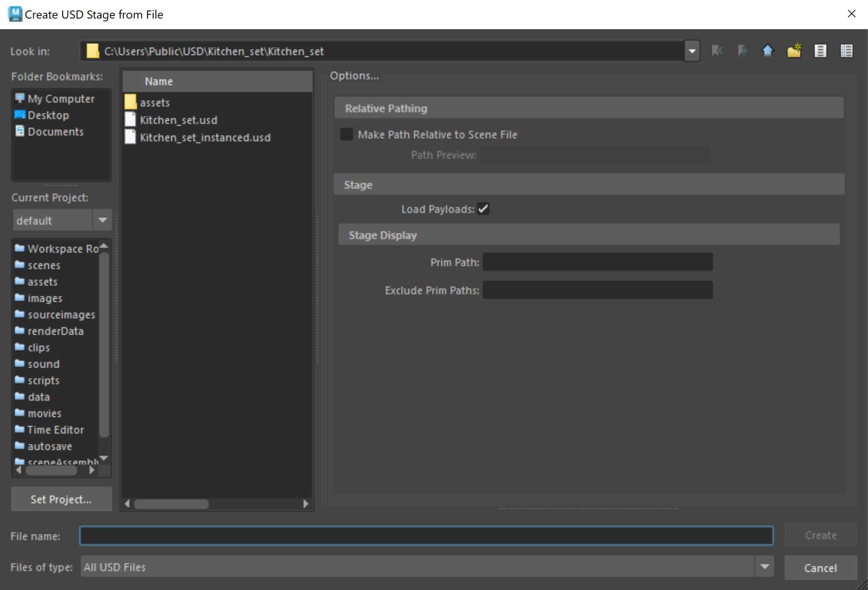Open the Files of type dropdown
The width and height of the screenshot is (868, 590).
(x=764, y=567)
